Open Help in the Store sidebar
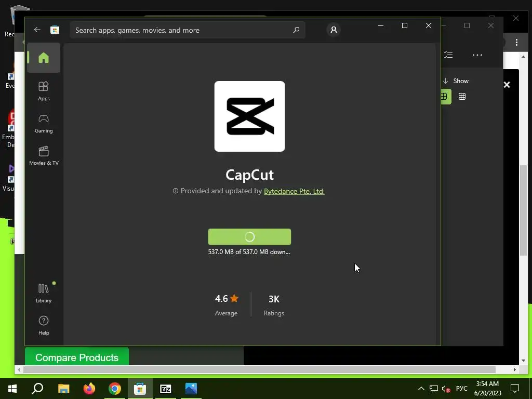 pyautogui.click(x=44, y=325)
